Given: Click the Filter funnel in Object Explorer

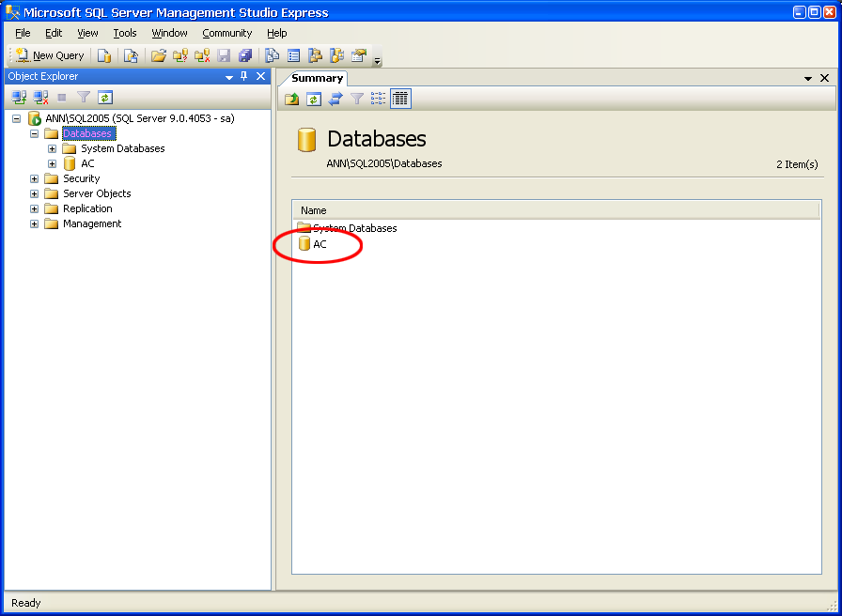Looking at the screenshot, I should [x=84, y=97].
